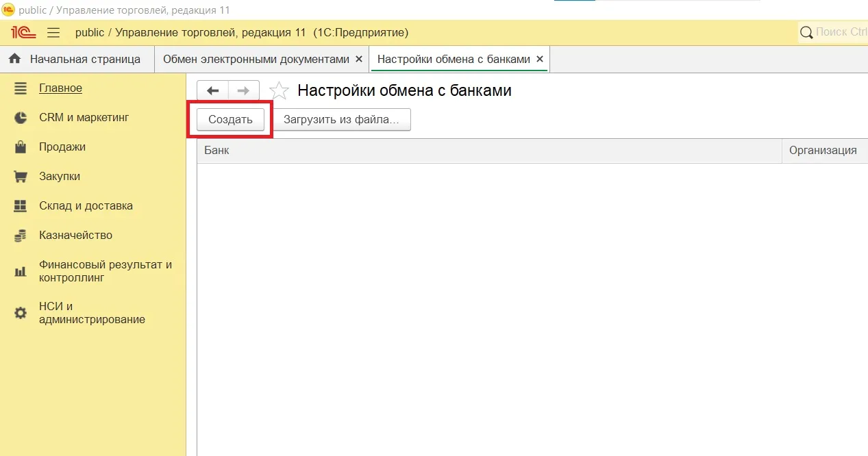Click Загрузить из файла button
868x456 pixels.
(341, 119)
